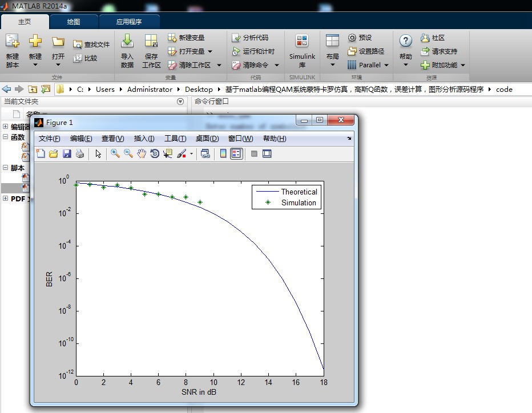The width and height of the screenshot is (532, 413).
Task: Click Show Plot Tools and dock figure icon
Action: click(x=267, y=153)
